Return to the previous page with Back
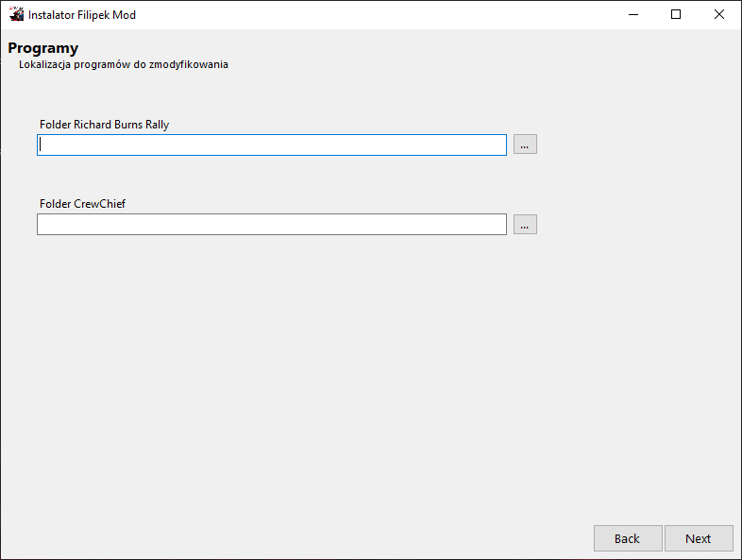The image size is (742, 560). coord(627,538)
